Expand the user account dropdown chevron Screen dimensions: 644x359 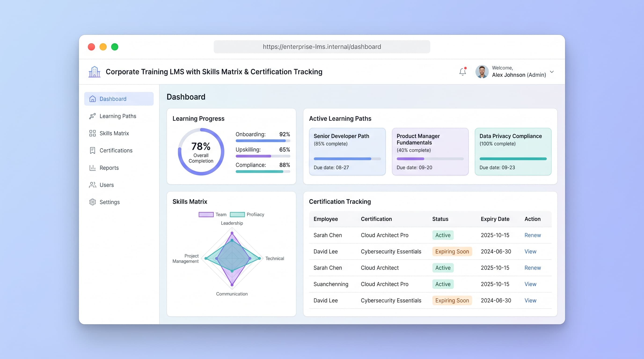(552, 72)
